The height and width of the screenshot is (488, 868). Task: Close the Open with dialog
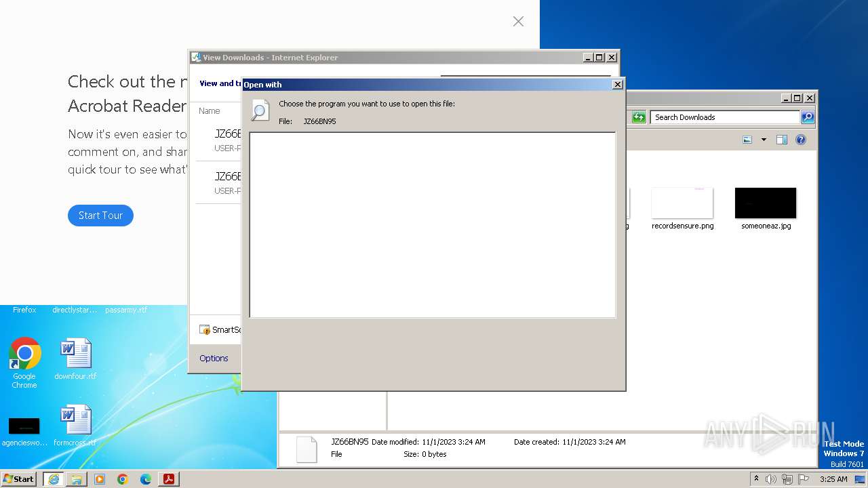click(x=617, y=85)
